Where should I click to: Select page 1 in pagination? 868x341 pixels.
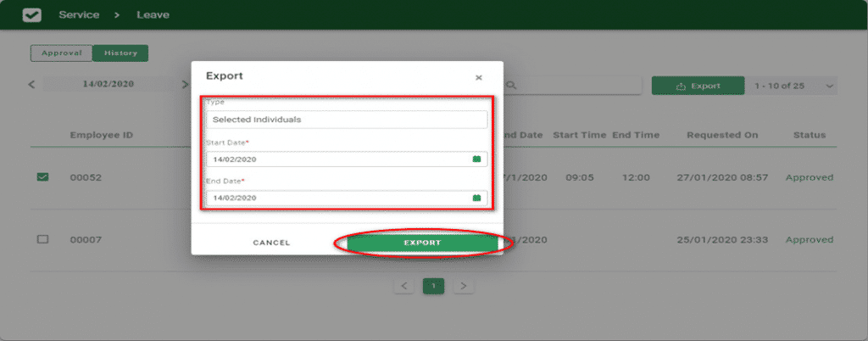click(433, 286)
